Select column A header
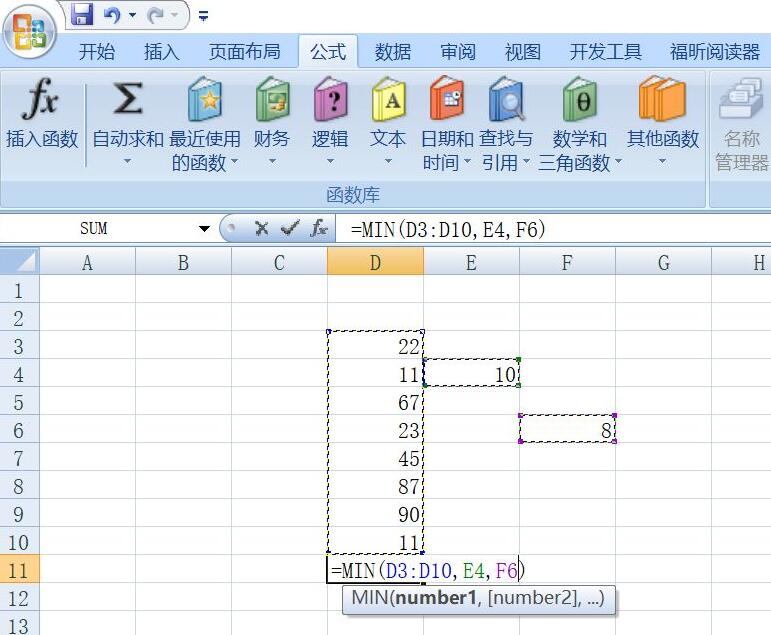Screen dimensions: 771x635 pyautogui.click(x=87, y=262)
